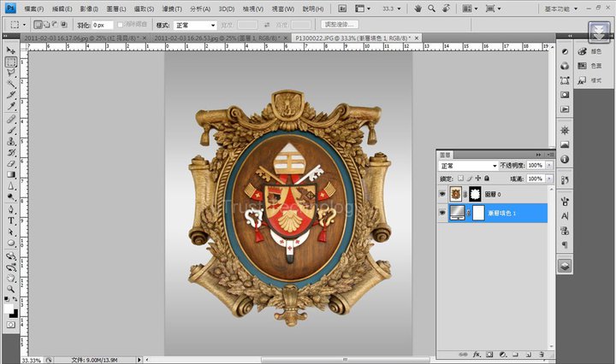Launch Bridge from the application bar

tap(342, 9)
